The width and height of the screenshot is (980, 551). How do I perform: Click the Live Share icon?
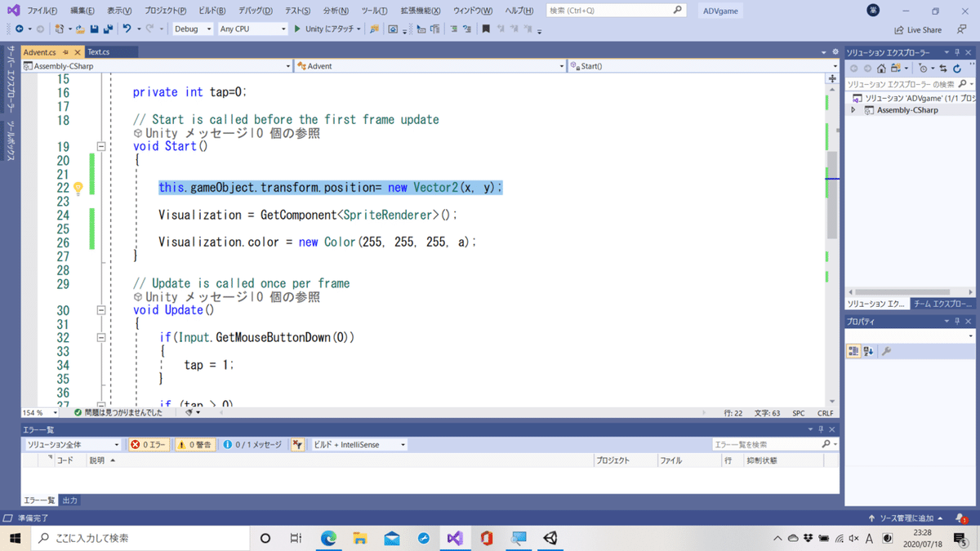pyautogui.click(x=918, y=29)
